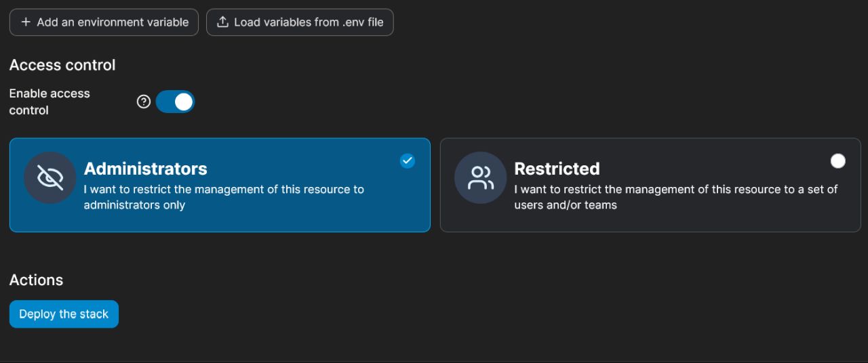868x363 pixels.
Task: Disable the access control toggle switch
Action: click(x=175, y=102)
